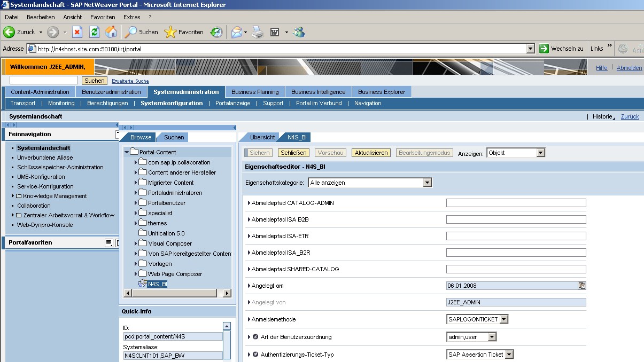Open the Eigenschaftskategorie dropdown

427,183
